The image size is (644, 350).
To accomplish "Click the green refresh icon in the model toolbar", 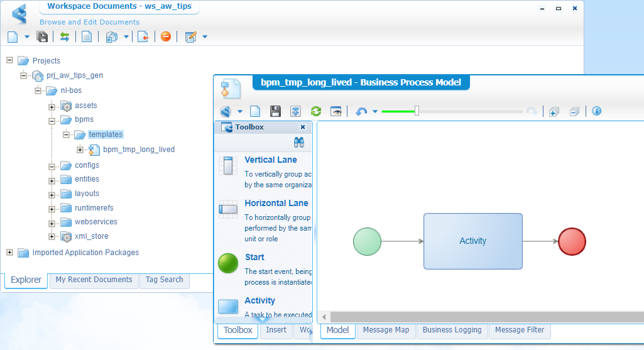I will tap(316, 111).
